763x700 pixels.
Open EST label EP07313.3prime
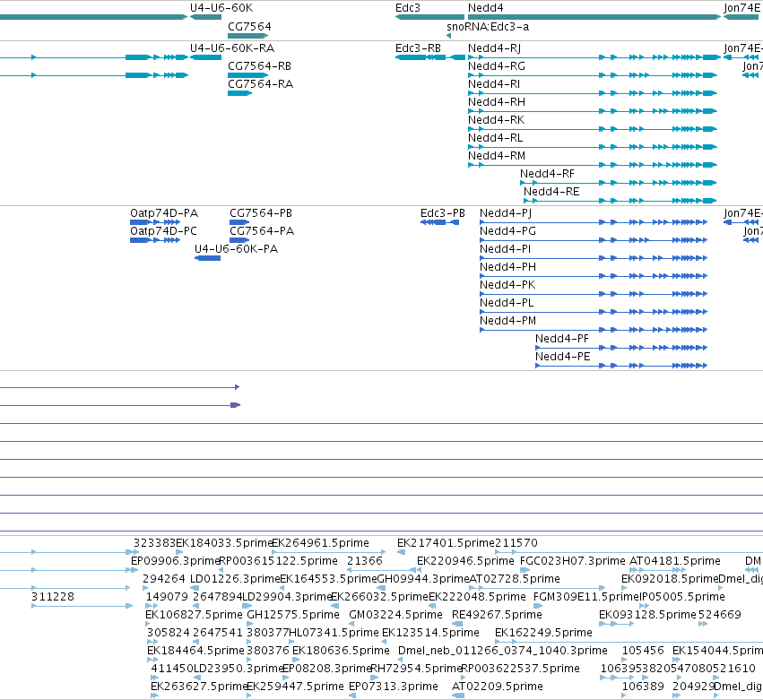click(394, 687)
